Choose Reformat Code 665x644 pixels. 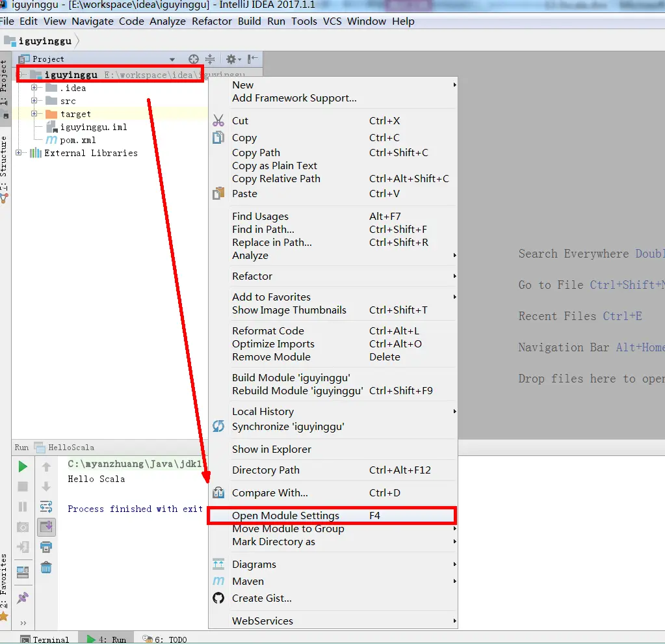tap(333, 330)
